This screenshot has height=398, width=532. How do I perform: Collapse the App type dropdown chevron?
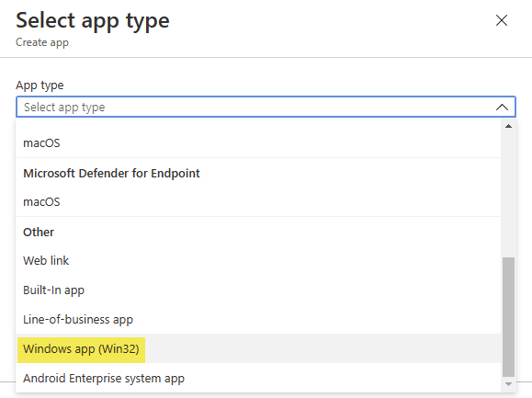pyautogui.click(x=502, y=108)
